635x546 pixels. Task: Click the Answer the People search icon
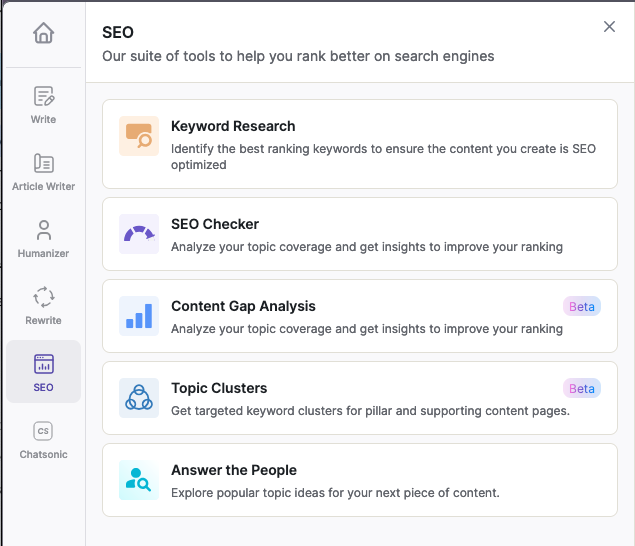point(139,480)
